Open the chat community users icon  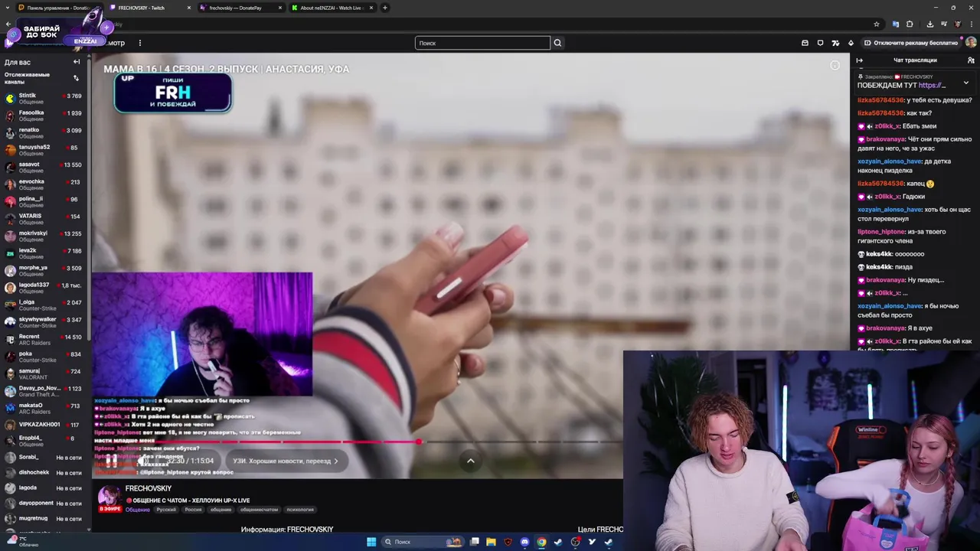[x=971, y=60]
